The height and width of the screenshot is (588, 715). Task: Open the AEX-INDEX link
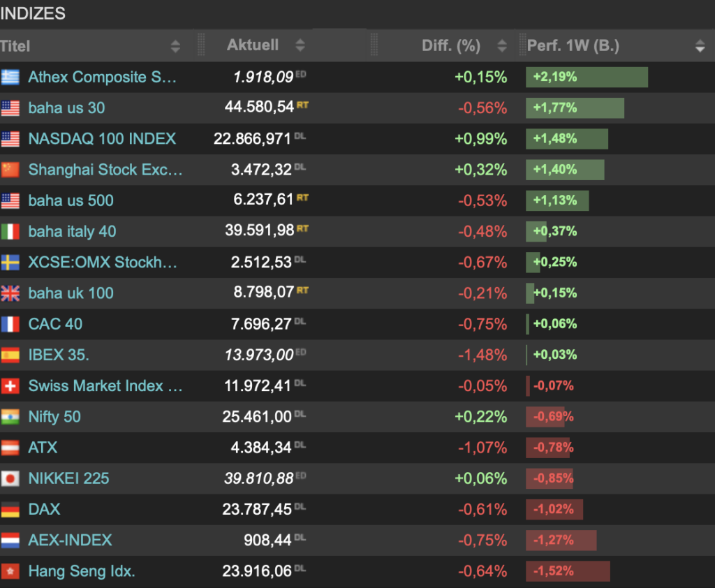[71, 540]
